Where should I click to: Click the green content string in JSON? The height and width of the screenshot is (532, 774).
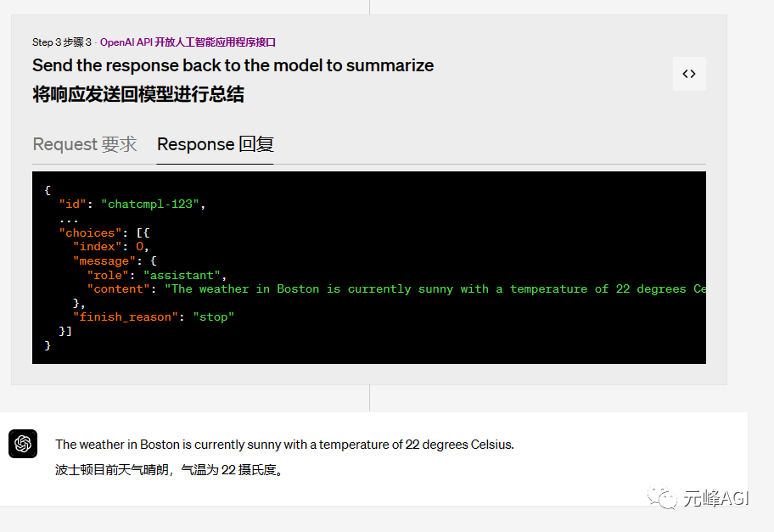coord(435,289)
